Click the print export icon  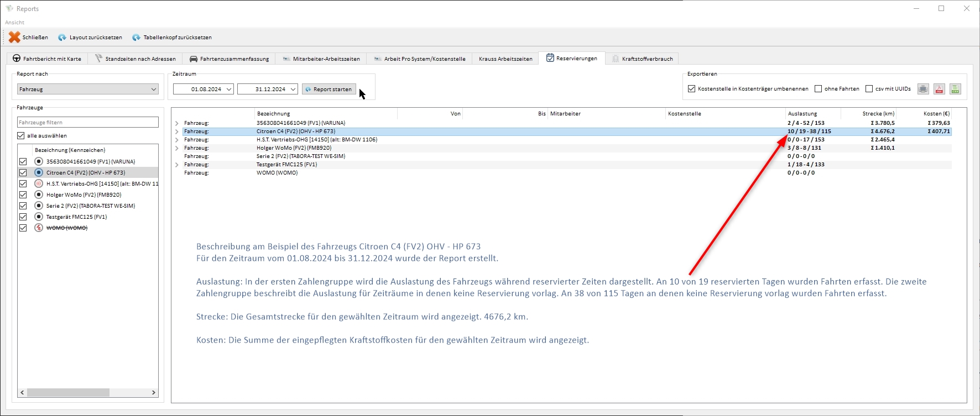tap(923, 89)
